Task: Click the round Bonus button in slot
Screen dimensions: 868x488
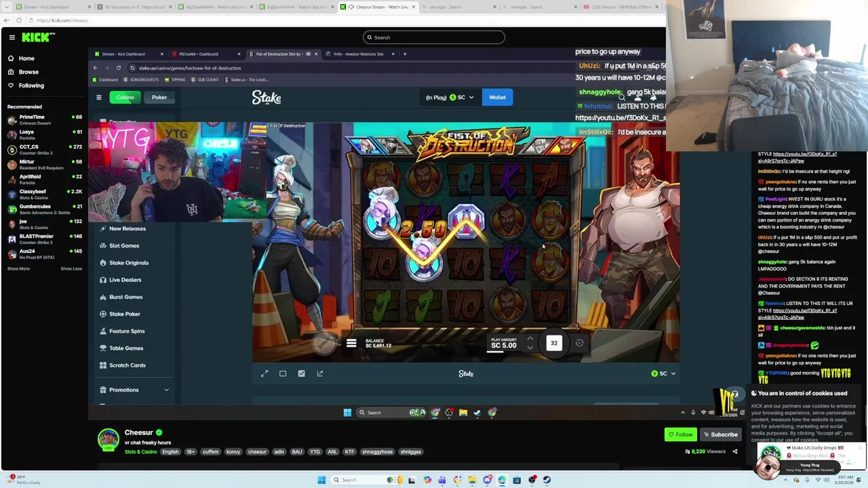Action: coord(323,344)
